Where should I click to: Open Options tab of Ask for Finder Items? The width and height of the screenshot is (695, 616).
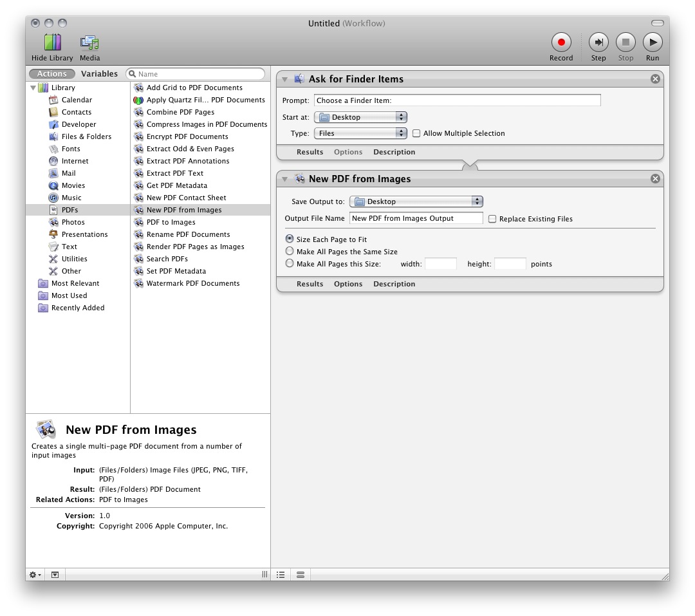point(348,152)
